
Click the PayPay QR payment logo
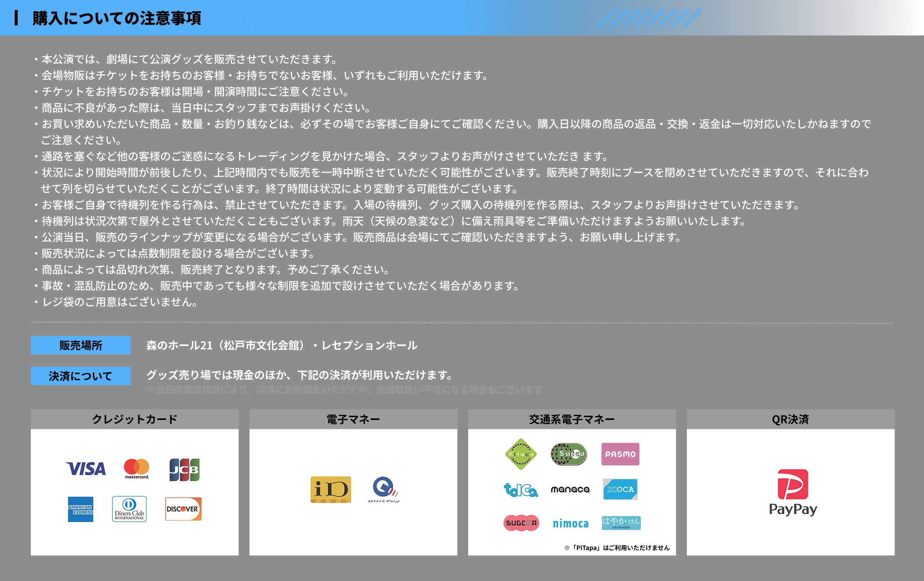pyautogui.click(x=793, y=492)
